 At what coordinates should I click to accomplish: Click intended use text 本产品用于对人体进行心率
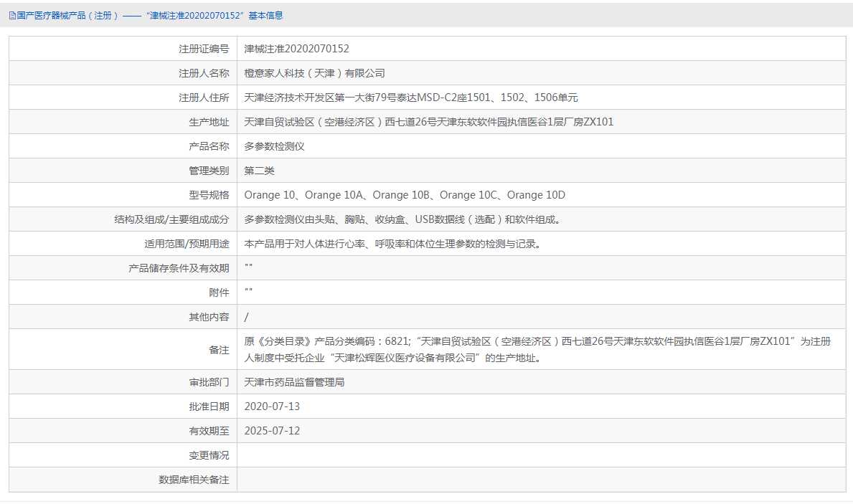pyautogui.click(x=393, y=244)
